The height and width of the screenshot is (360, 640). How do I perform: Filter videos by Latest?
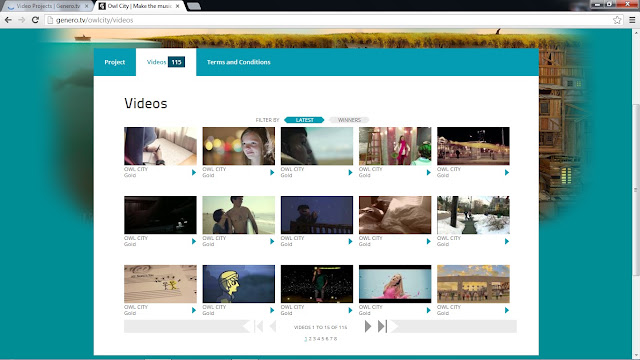tap(304, 120)
